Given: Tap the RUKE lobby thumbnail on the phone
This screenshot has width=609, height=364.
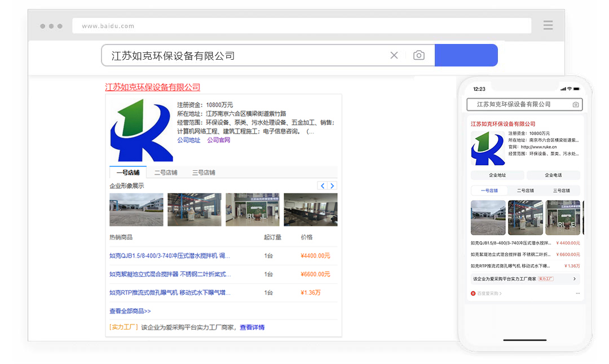Looking at the screenshot, I should click(563, 217).
